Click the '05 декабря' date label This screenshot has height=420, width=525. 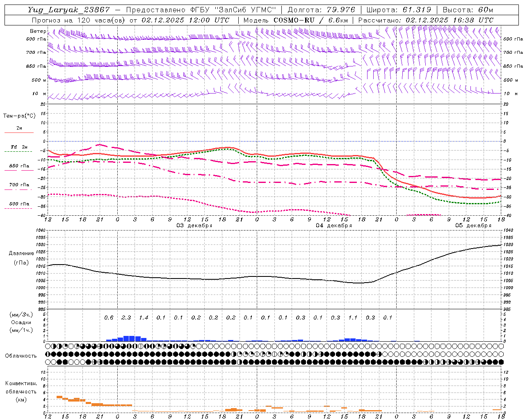pyautogui.click(x=473, y=226)
